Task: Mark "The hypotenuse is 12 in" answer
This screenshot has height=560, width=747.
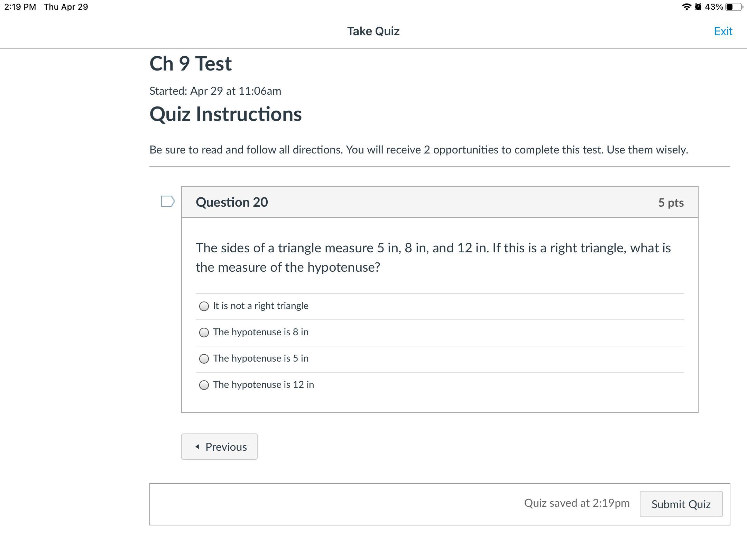Action: [204, 385]
